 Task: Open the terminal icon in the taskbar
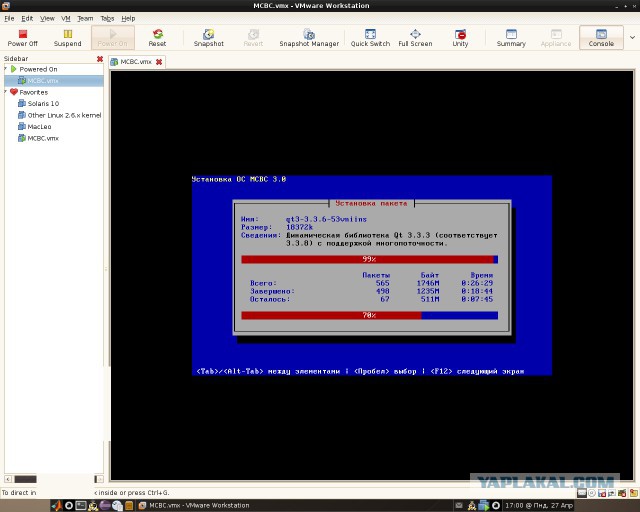[x=81, y=505]
